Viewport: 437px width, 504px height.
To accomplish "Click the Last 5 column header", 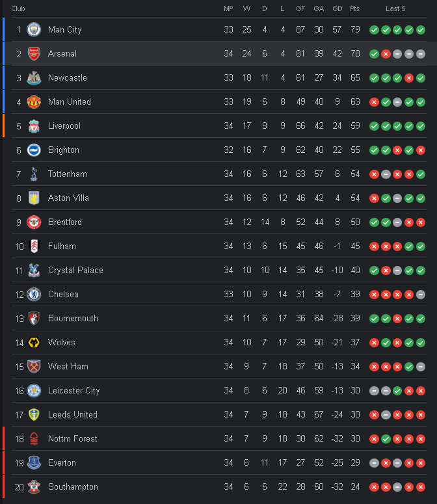I will 395,8.
